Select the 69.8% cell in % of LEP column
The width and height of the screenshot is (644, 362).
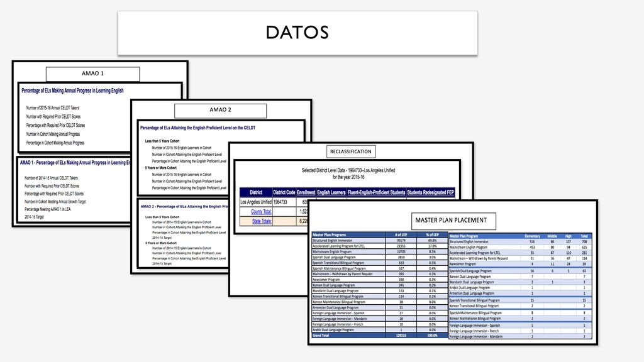(x=433, y=241)
